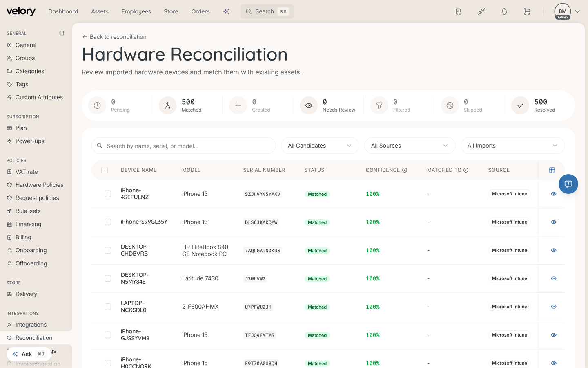Click the Matched status badge for iPhone-S99GL35Y
The image size is (588, 368).
[317, 222]
